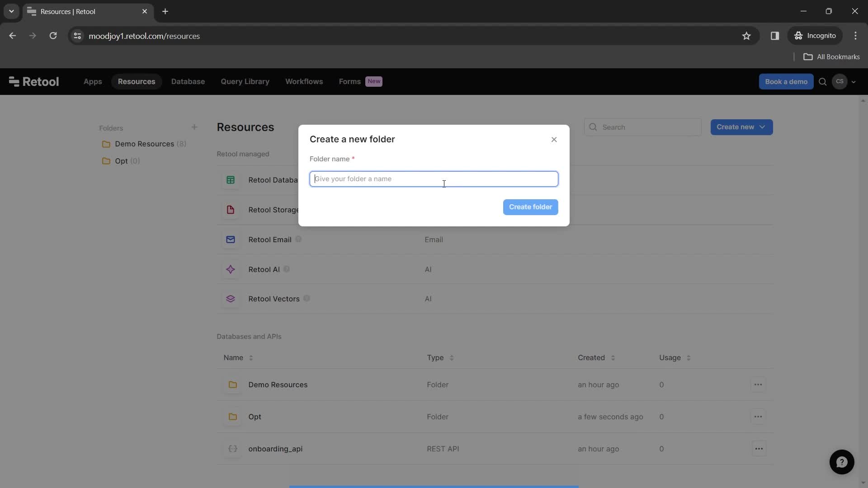Screen dimensions: 868x488
Task: Click the add new folder plus icon
Action: [194, 127]
